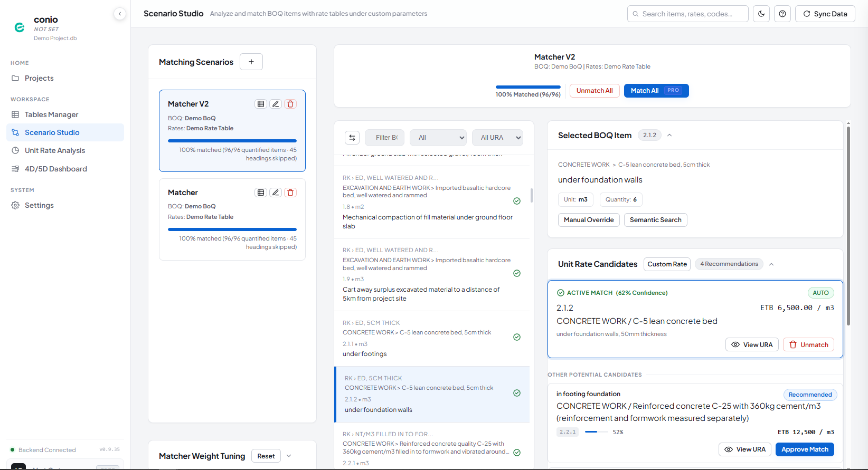Click the Unmatch All button

595,91
